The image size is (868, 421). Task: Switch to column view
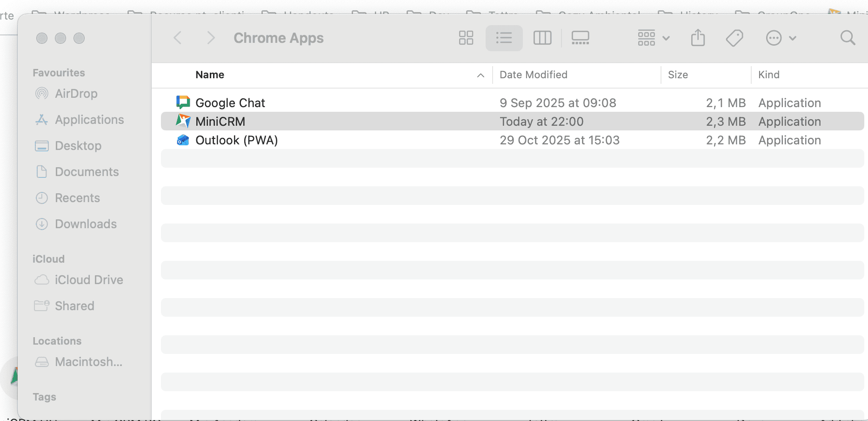(x=542, y=38)
